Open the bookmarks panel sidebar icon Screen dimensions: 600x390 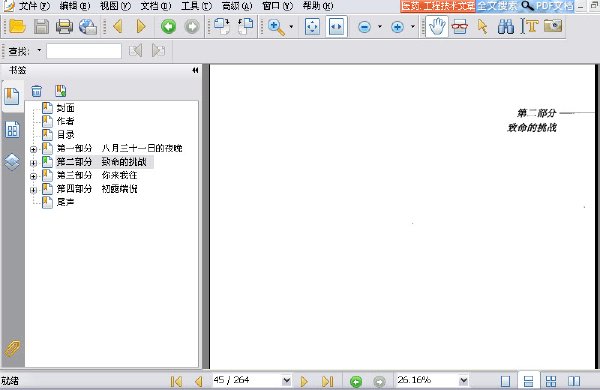click(x=12, y=96)
